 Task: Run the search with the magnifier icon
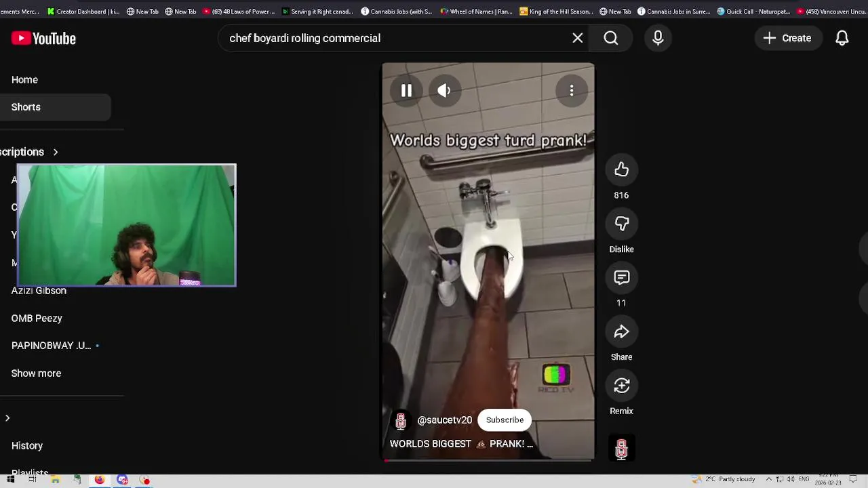(x=611, y=39)
